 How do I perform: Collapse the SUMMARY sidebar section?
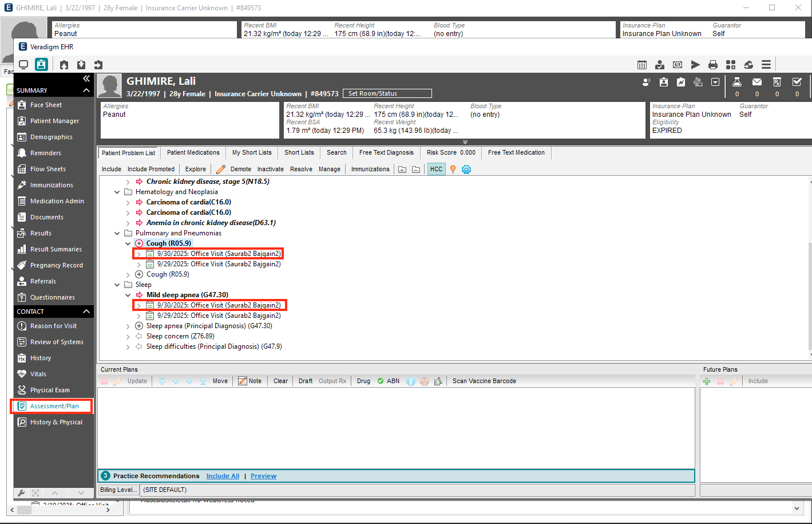pos(86,90)
